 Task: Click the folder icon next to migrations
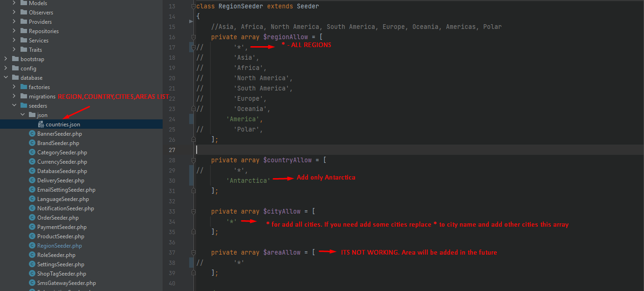point(24,97)
